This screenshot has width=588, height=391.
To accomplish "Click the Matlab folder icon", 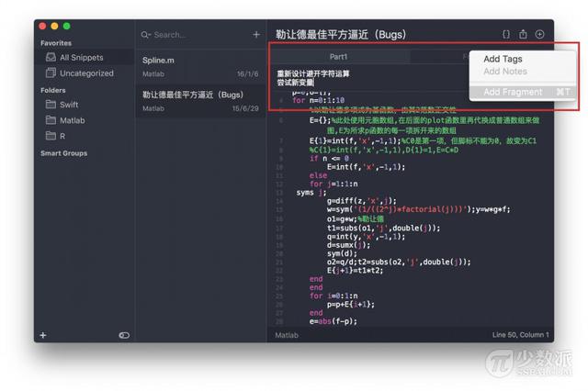I will (x=51, y=120).
